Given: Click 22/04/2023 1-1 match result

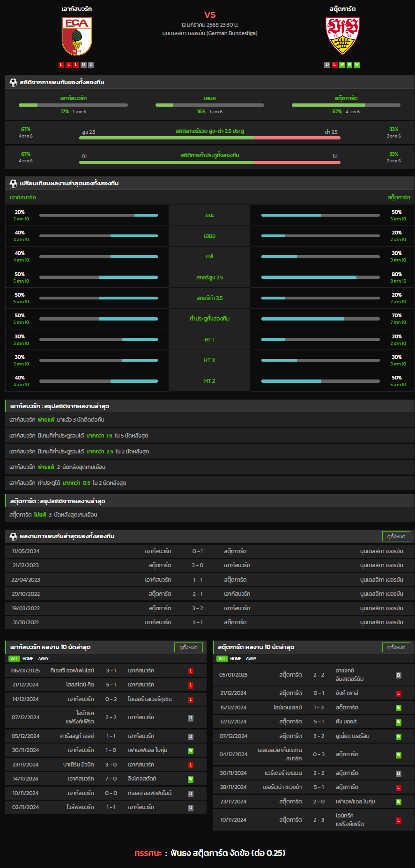Looking at the screenshot, I should (198, 580).
